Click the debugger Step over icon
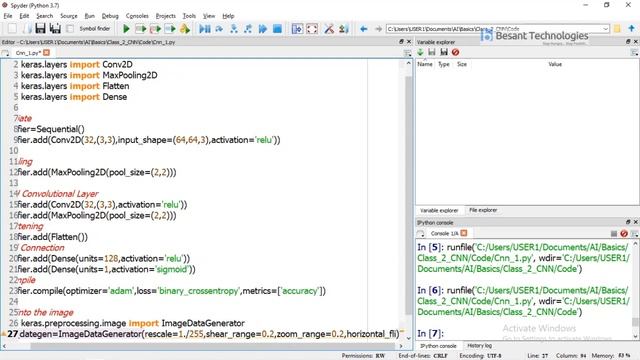 [219, 29]
